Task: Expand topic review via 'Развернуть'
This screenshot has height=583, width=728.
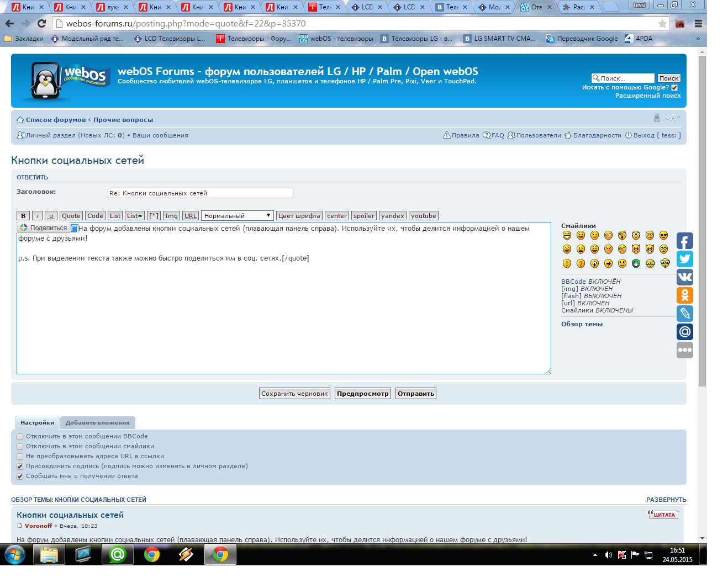Action: point(666,500)
